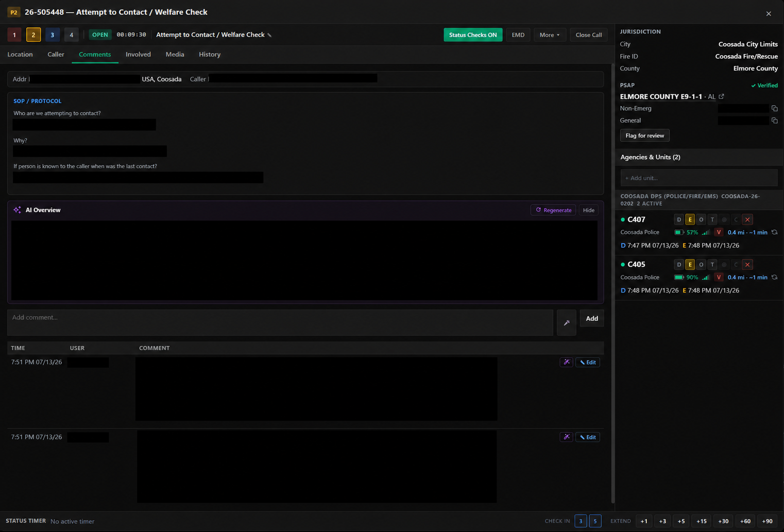The image size is (784, 532).
Task: Click the pencil icon beside the call type title
Action: [x=269, y=35]
